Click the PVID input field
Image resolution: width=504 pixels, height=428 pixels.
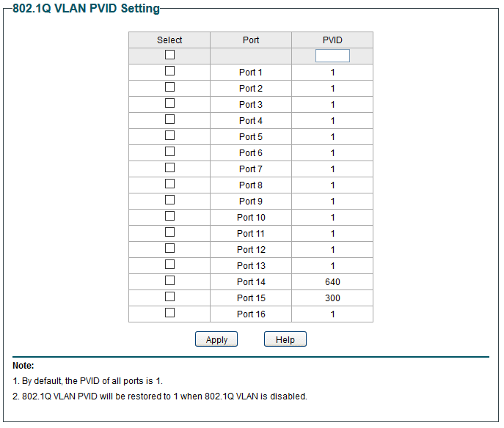(332, 56)
